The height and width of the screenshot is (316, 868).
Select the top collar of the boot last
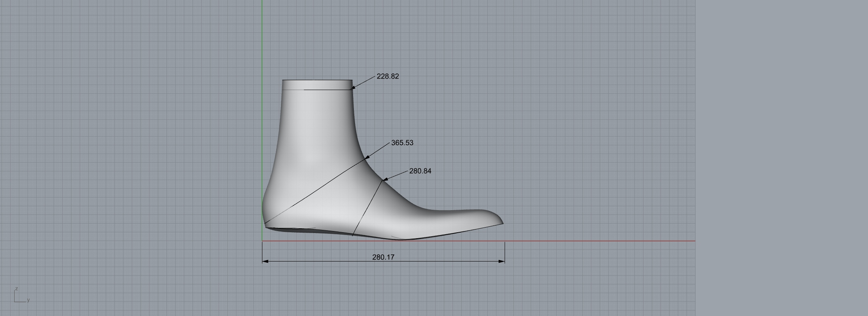point(317,81)
